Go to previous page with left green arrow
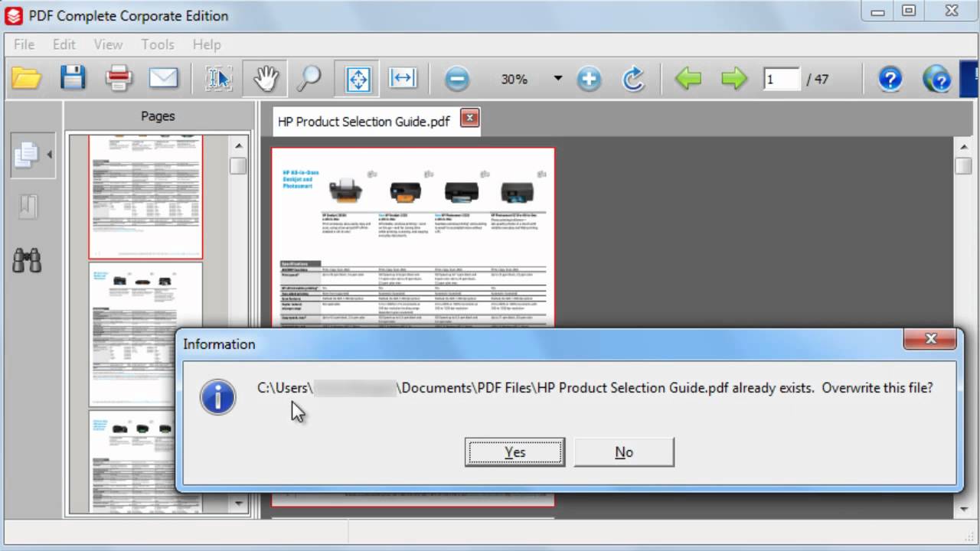The image size is (980, 551). [x=688, y=79]
